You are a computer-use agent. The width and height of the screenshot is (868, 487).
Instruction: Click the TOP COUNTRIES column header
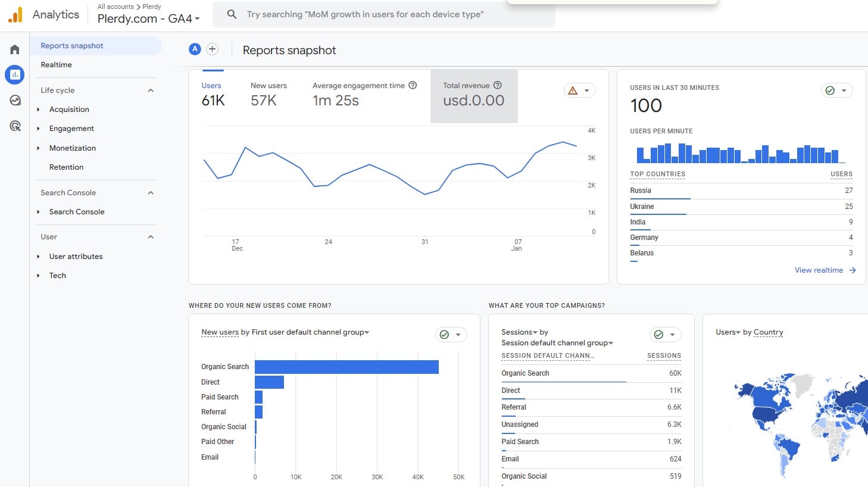point(658,174)
